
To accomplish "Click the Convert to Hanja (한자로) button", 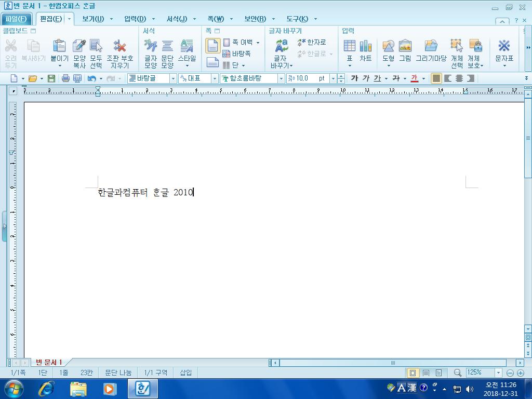I will [x=312, y=43].
